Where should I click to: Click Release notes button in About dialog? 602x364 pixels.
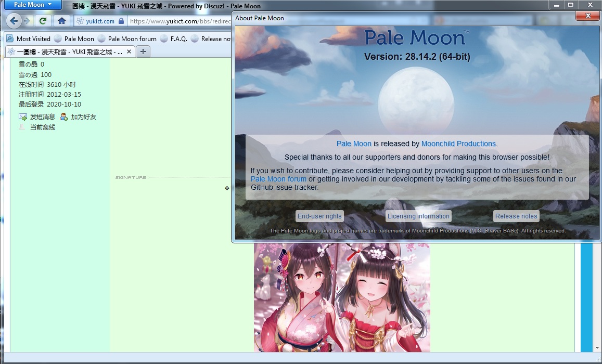coord(516,216)
